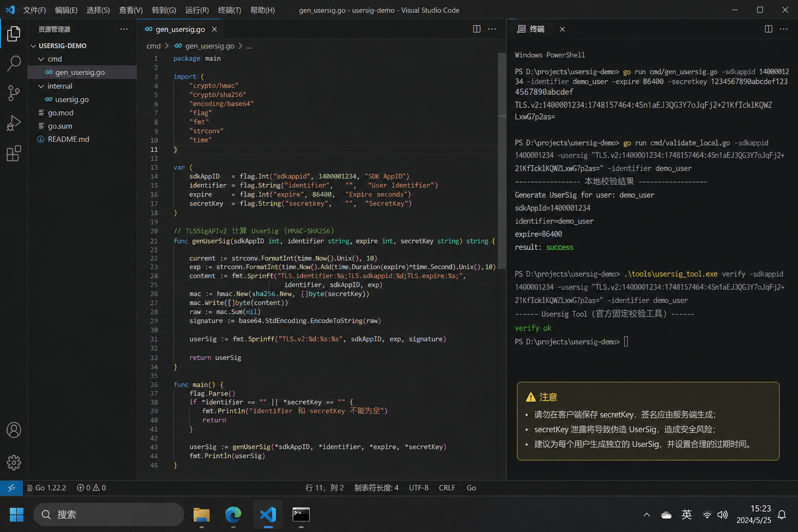Switch to the terminal app in taskbar
Viewport: 798px width, 532px height.
[x=301, y=515]
